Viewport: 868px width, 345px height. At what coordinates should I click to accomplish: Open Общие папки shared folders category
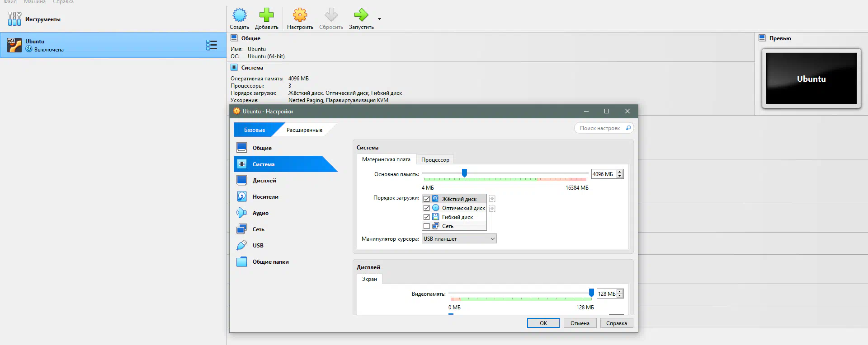(286, 261)
